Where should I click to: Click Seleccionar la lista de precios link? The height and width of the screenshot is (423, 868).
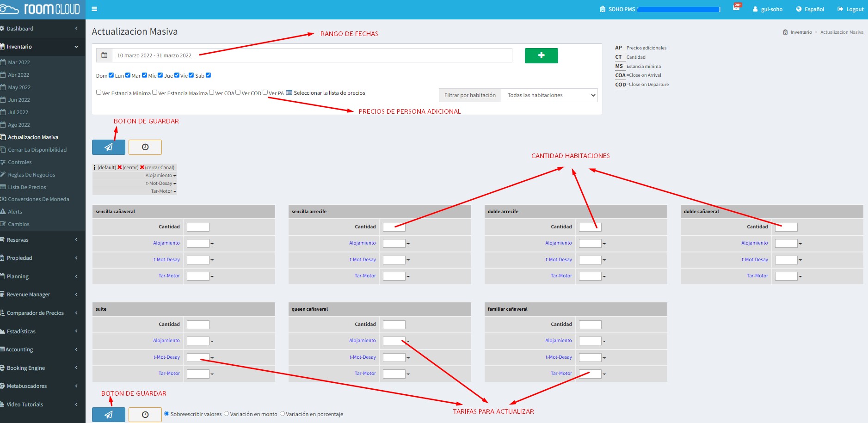click(x=329, y=93)
